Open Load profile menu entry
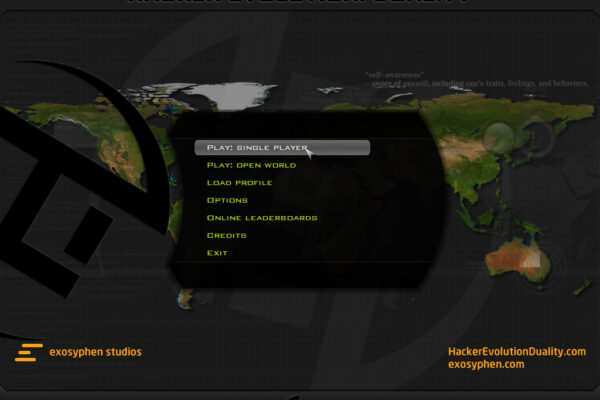The width and height of the screenshot is (600, 400). click(239, 183)
